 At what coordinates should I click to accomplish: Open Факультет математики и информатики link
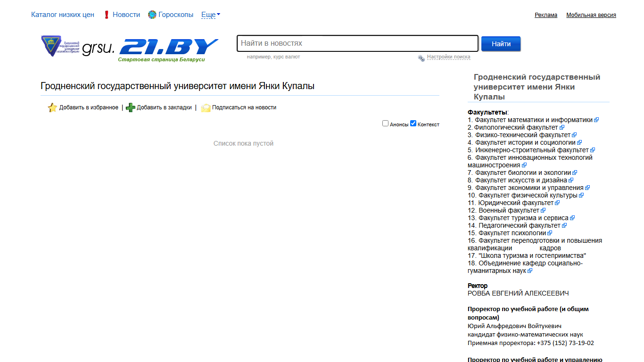click(x=534, y=120)
